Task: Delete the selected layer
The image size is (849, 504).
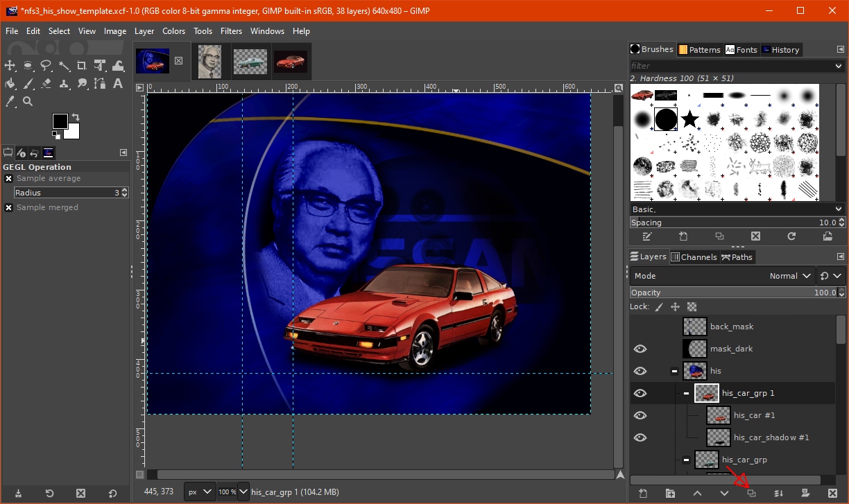Action: 832,494
